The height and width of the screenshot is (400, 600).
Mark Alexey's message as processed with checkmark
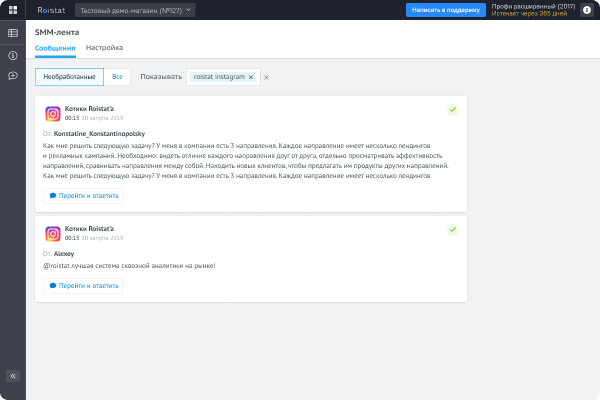[453, 230]
